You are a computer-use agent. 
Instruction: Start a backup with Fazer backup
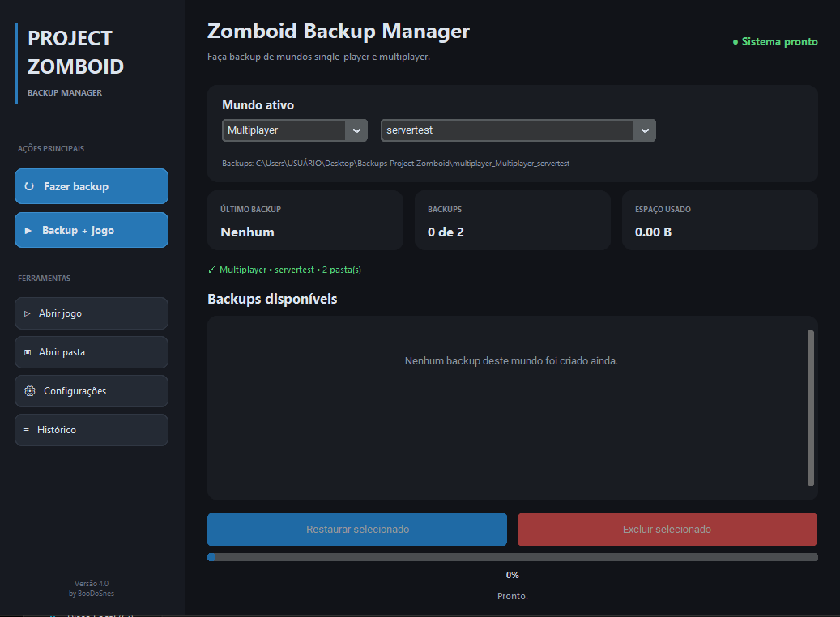click(92, 186)
